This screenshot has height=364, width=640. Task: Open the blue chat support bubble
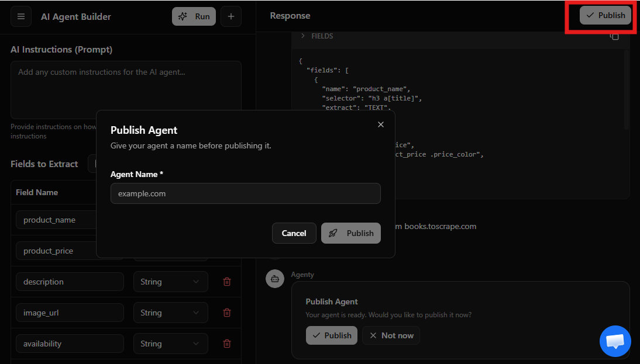(x=615, y=341)
